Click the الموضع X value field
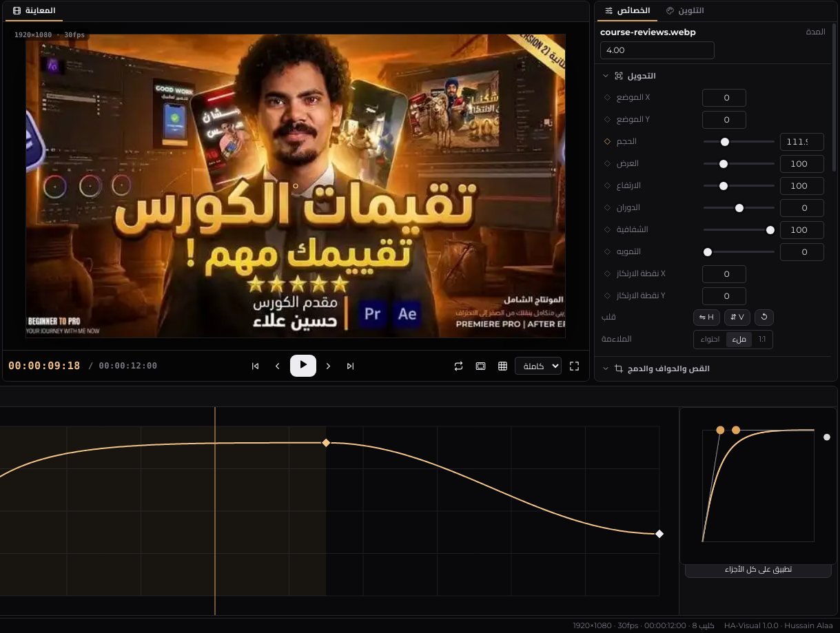Viewport: 840px width, 633px height. coord(724,98)
